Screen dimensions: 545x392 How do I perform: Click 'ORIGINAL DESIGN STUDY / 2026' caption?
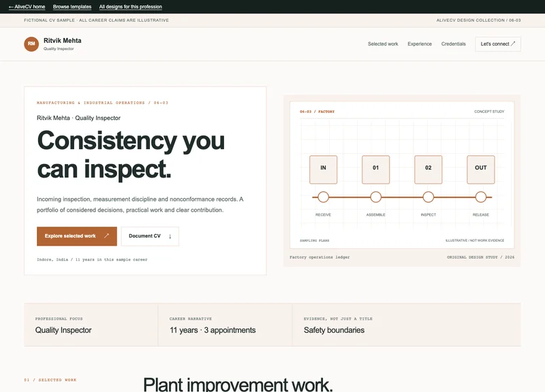(480, 257)
